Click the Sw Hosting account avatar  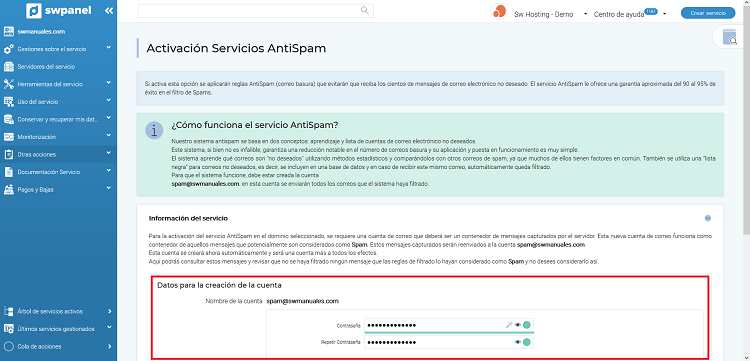tap(498, 11)
